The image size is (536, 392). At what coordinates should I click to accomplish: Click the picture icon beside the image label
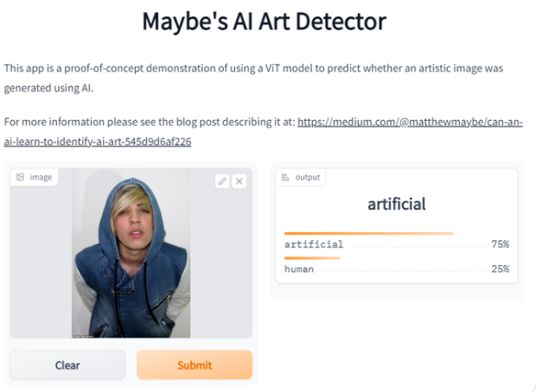tap(20, 177)
